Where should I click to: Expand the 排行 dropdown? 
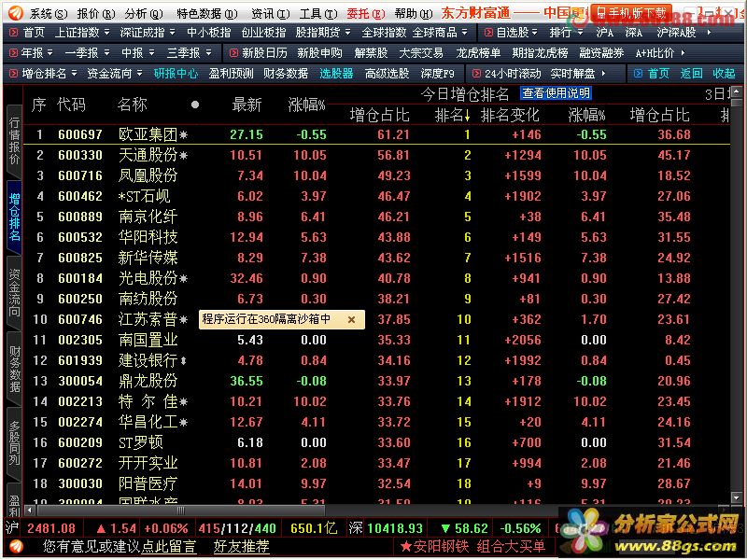point(580,33)
